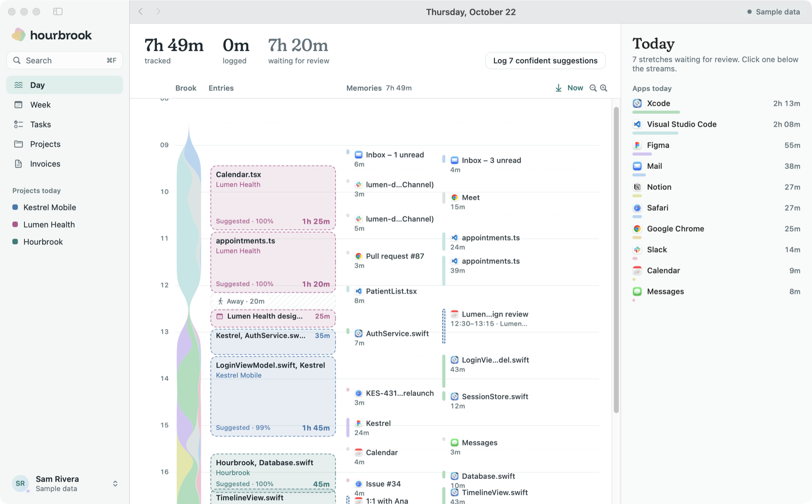Open the LoginViewModel.swift, Kestrel suggested entry
This screenshot has width=812, height=504.
(273, 396)
